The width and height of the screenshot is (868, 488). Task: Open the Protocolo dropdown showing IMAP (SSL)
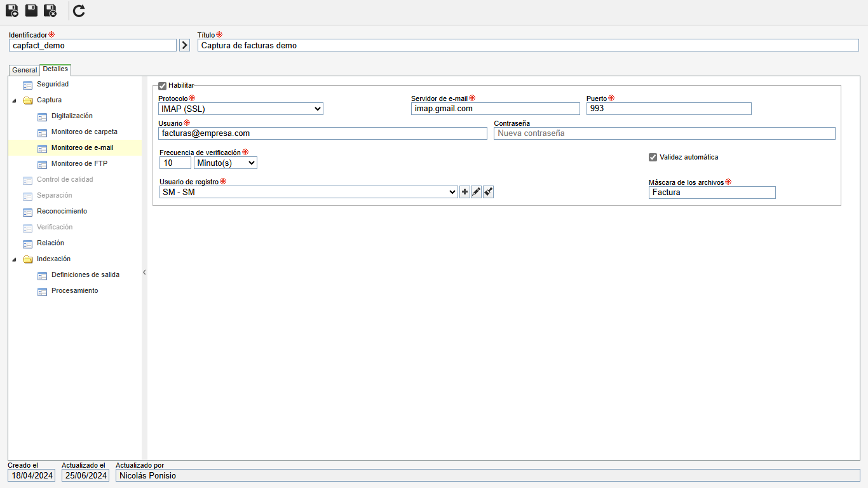[241, 109]
